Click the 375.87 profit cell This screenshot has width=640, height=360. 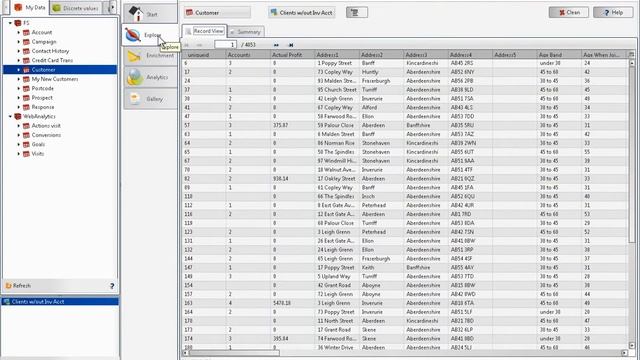[292, 125]
